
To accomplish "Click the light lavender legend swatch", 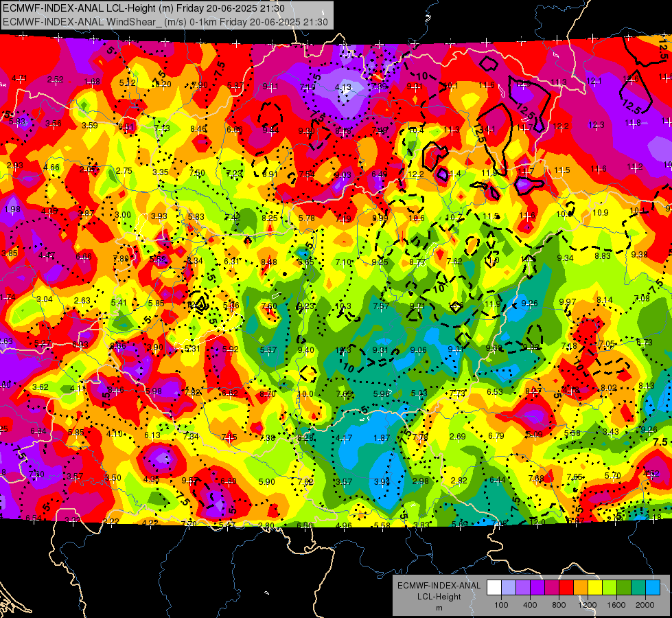I will point(509,588).
